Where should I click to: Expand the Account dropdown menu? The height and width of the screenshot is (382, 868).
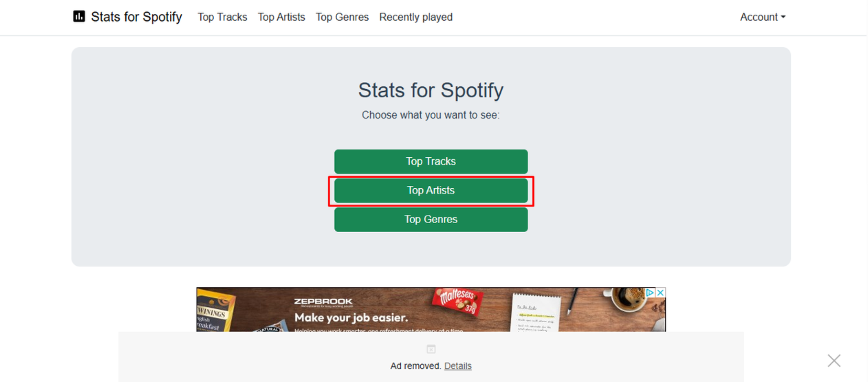click(762, 17)
